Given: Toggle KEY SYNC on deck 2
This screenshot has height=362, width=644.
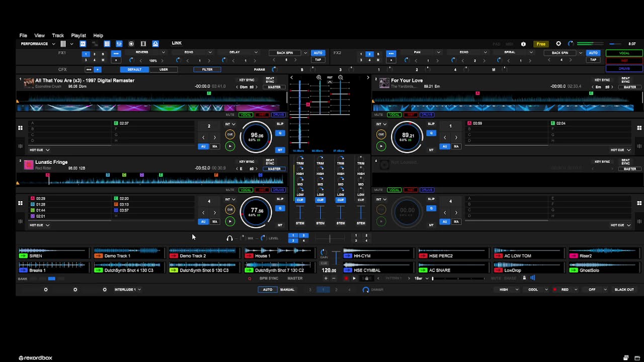Looking at the screenshot, I should pyautogui.click(x=602, y=80).
